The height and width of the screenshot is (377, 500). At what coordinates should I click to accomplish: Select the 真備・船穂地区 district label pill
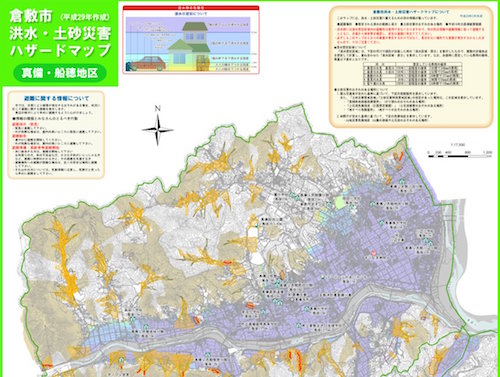(x=60, y=73)
